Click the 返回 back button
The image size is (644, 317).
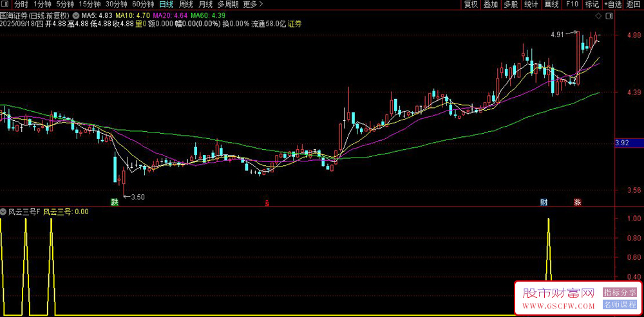coord(634,5)
